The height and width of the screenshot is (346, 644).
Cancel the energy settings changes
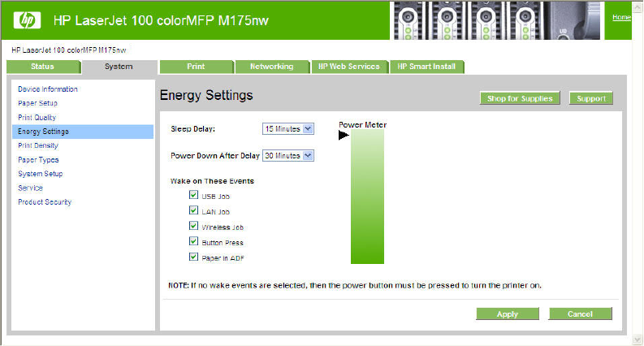tap(581, 314)
